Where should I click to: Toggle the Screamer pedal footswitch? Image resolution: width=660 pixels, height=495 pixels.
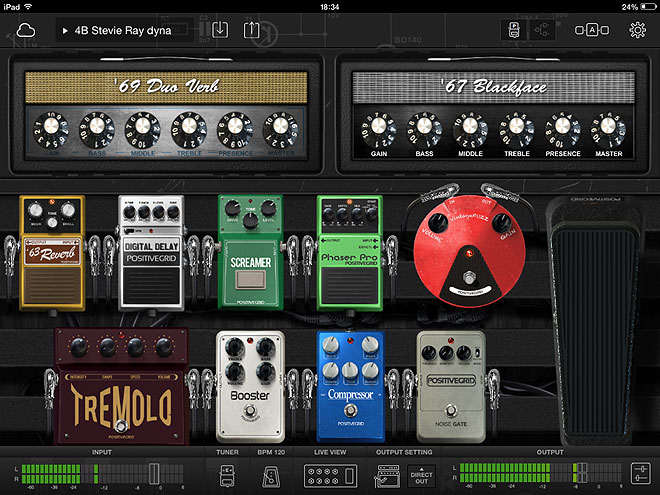pyautogui.click(x=250, y=280)
